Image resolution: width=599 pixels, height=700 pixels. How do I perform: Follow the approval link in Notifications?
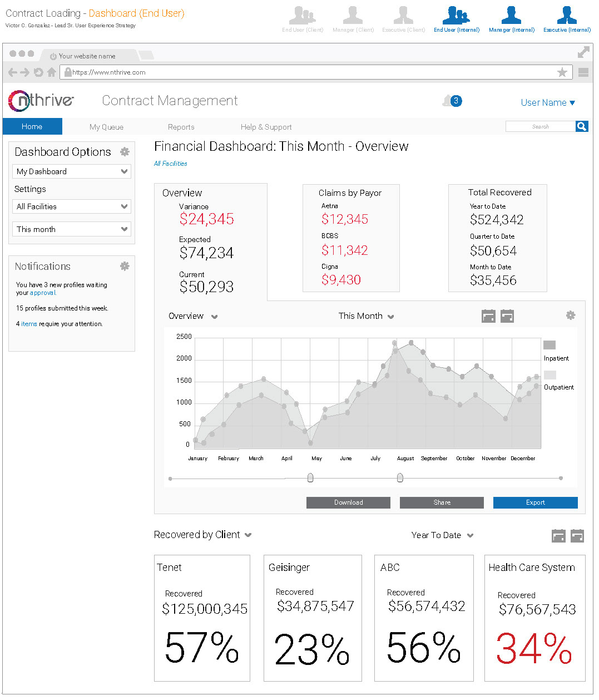(42, 293)
